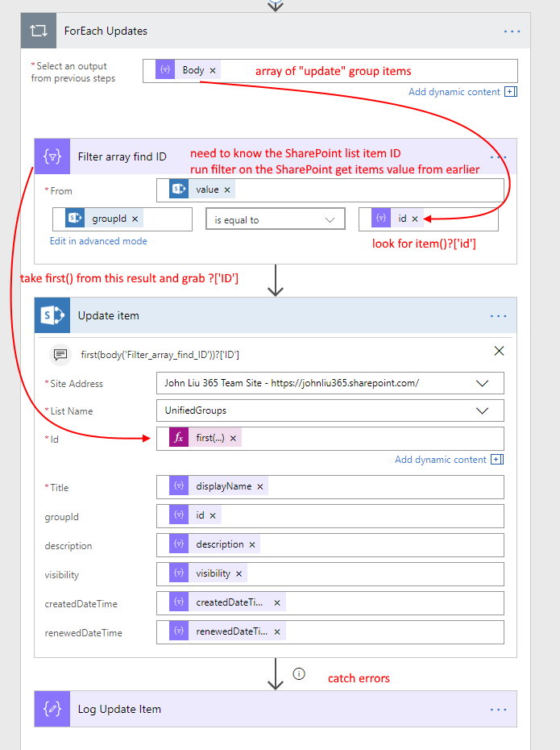Remove the displayName token from Title
The height and width of the screenshot is (750, 560).
pyautogui.click(x=259, y=487)
